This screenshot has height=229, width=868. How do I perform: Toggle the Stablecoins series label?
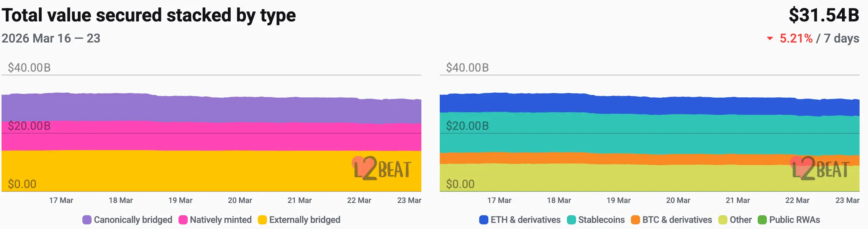point(601,220)
